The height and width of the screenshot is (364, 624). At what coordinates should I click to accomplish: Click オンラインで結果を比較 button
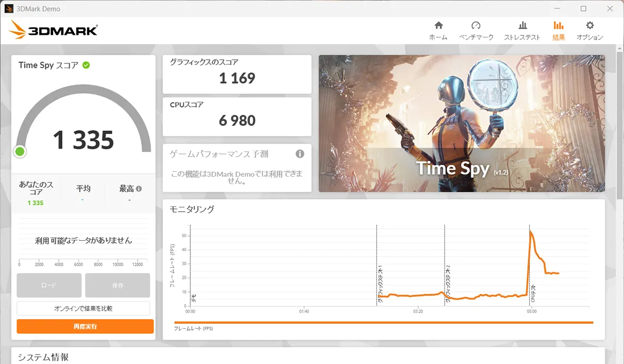(x=83, y=308)
